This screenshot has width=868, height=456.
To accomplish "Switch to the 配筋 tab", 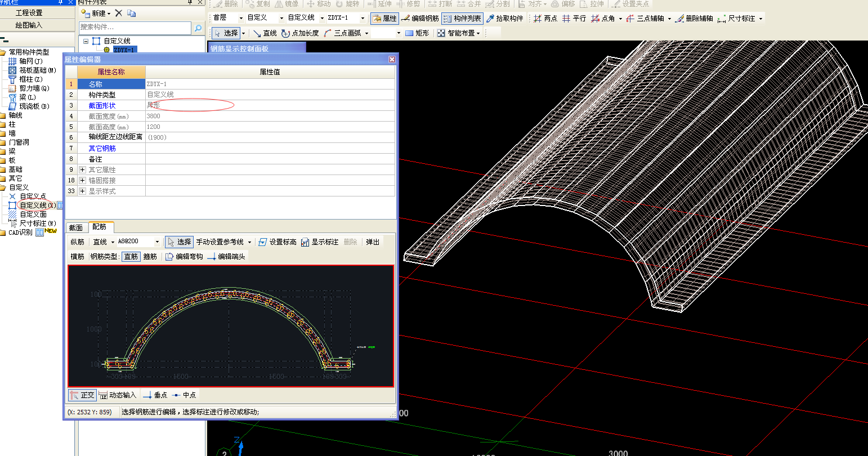I will click(100, 227).
